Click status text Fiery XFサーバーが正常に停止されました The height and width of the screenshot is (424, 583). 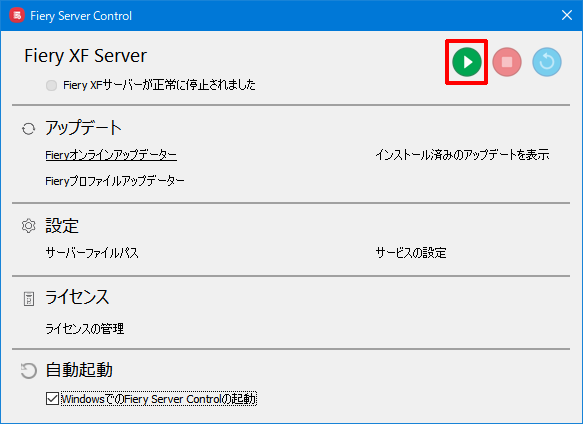pyautogui.click(x=159, y=85)
